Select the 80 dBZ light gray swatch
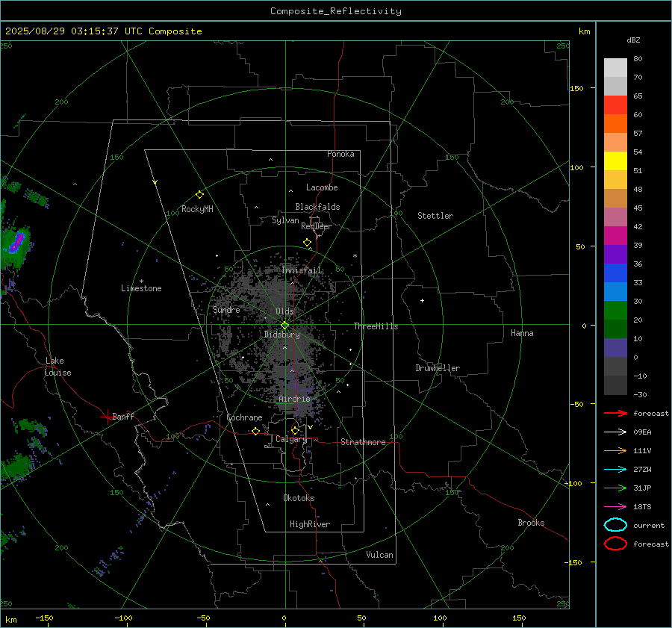The width and height of the screenshot is (672, 628). (615, 67)
